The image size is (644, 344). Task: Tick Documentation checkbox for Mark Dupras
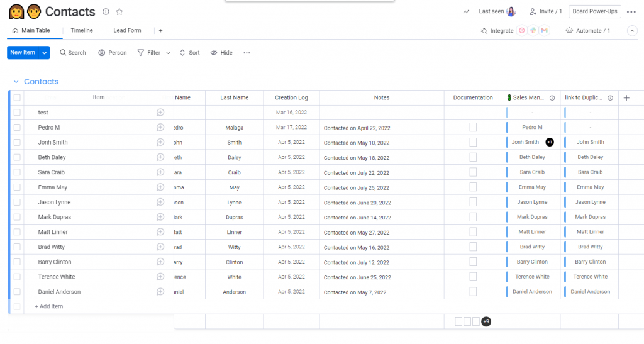473,217
